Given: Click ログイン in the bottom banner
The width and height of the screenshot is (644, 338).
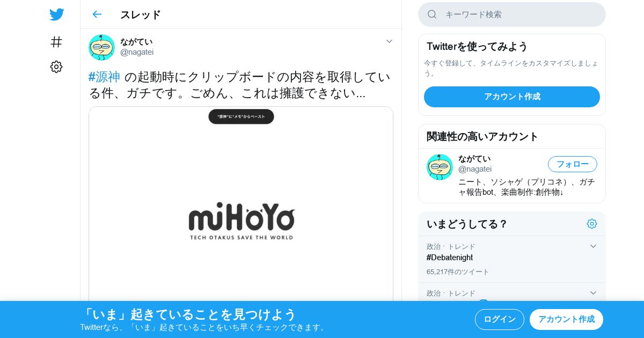Looking at the screenshot, I should tap(500, 319).
